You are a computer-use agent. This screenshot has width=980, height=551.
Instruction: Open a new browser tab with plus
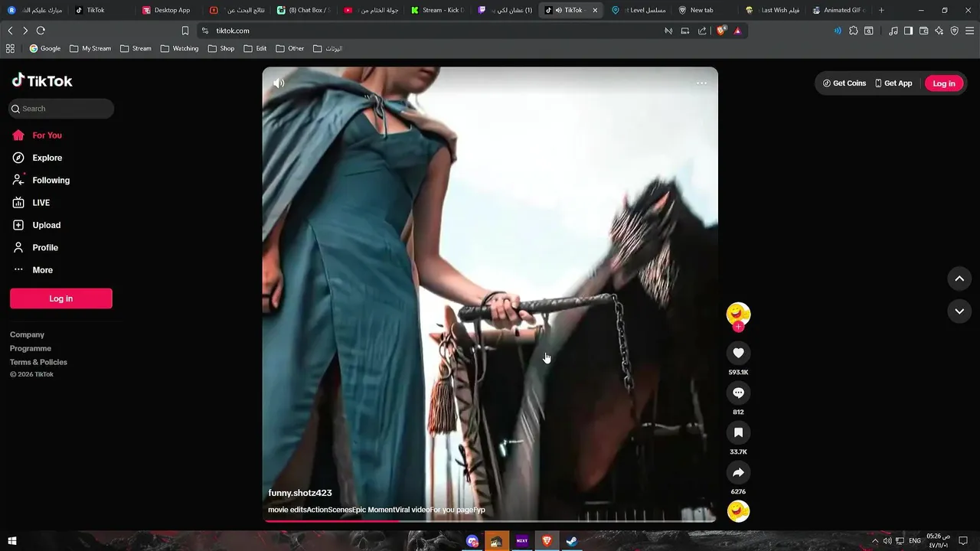(x=881, y=10)
